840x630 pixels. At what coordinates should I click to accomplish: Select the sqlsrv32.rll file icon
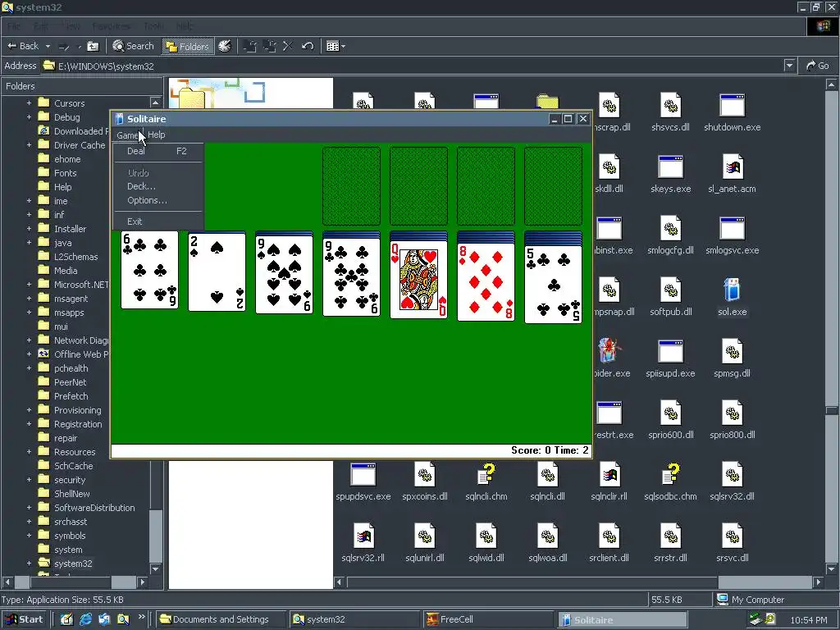tap(363, 536)
